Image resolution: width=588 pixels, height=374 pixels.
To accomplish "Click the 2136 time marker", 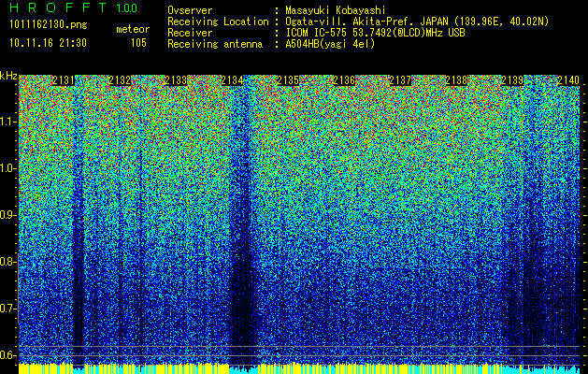I will coord(344,80).
